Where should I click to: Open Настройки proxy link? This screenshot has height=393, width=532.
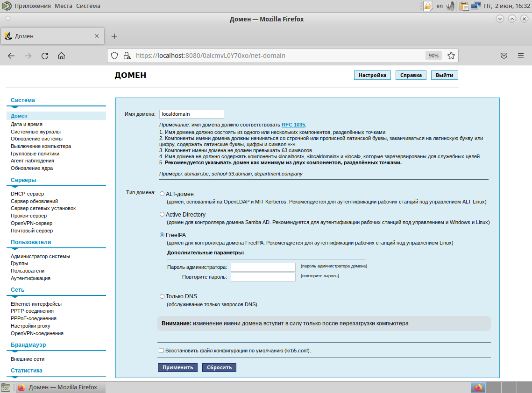coord(30,326)
